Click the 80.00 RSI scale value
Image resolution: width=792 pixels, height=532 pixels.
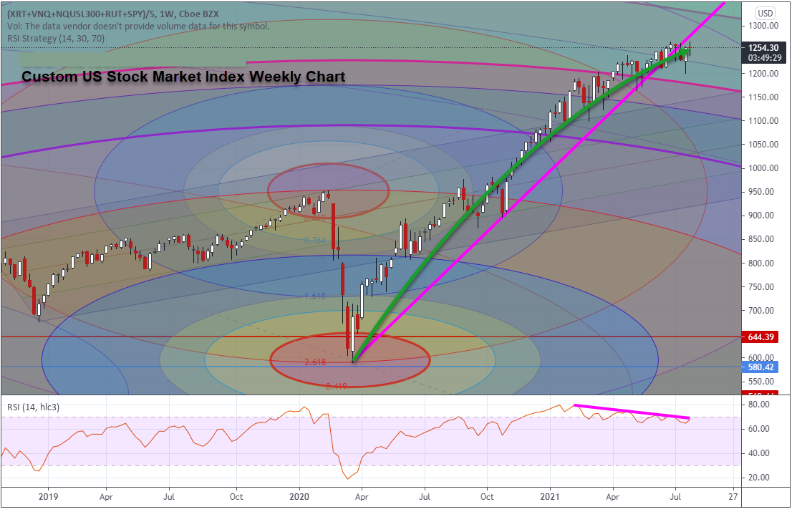758,404
